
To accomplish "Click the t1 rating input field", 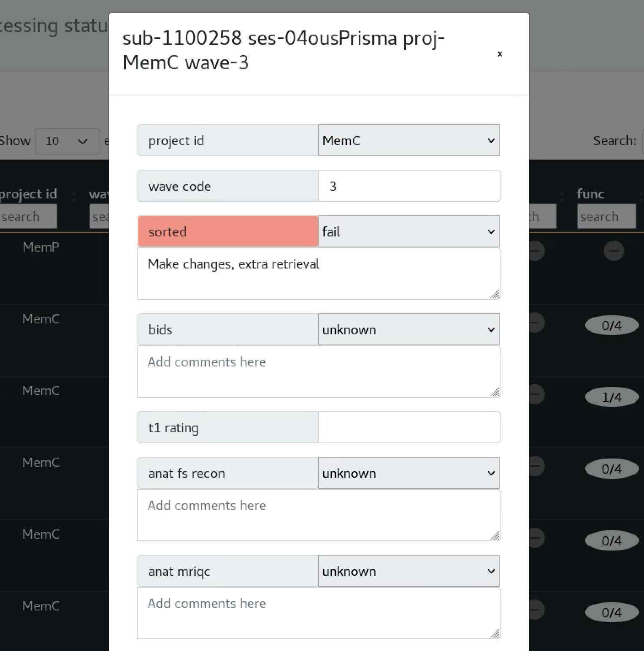I will coord(409,428).
